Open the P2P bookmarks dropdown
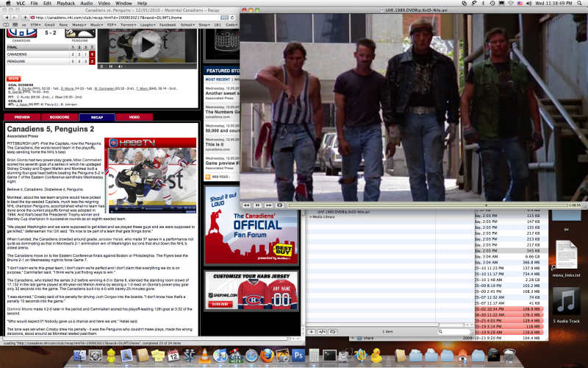 click(112, 25)
